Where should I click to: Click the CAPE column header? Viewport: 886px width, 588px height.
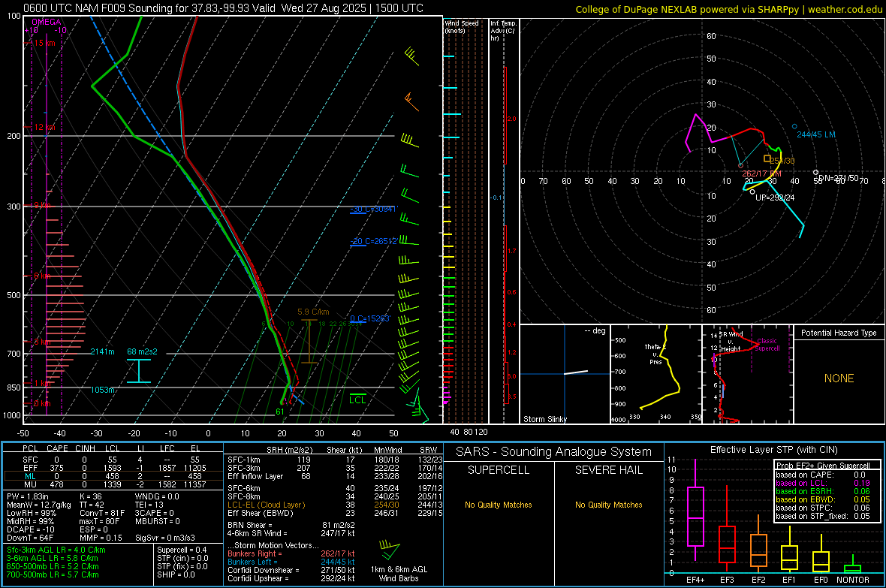pos(57,448)
